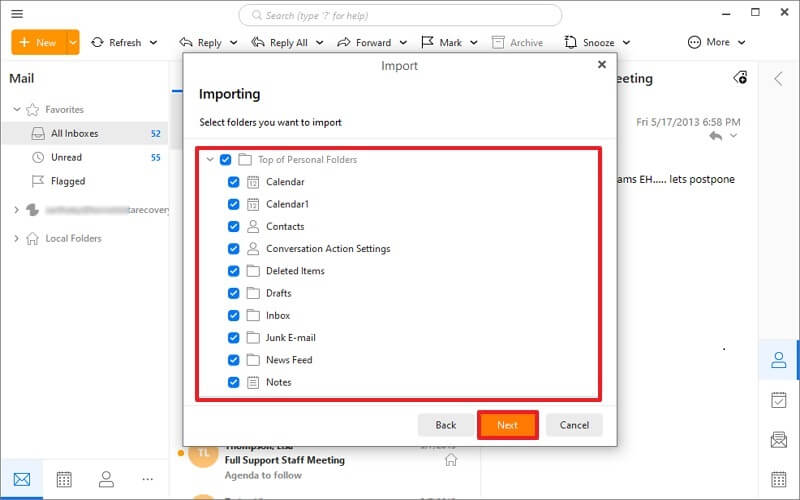
Task: Uncheck Top of Personal Folders checkbox
Action: (226, 160)
